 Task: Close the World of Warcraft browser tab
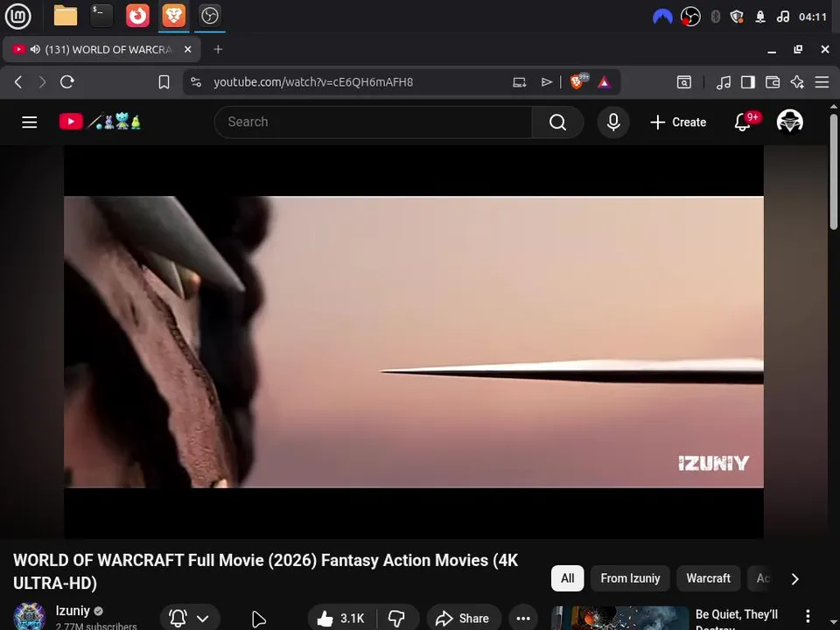[x=187, y=49]
